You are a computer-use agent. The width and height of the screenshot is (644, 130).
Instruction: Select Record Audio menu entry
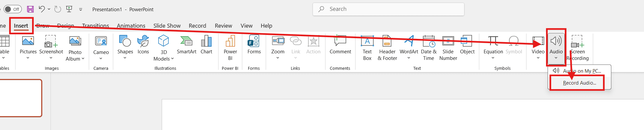579,83
